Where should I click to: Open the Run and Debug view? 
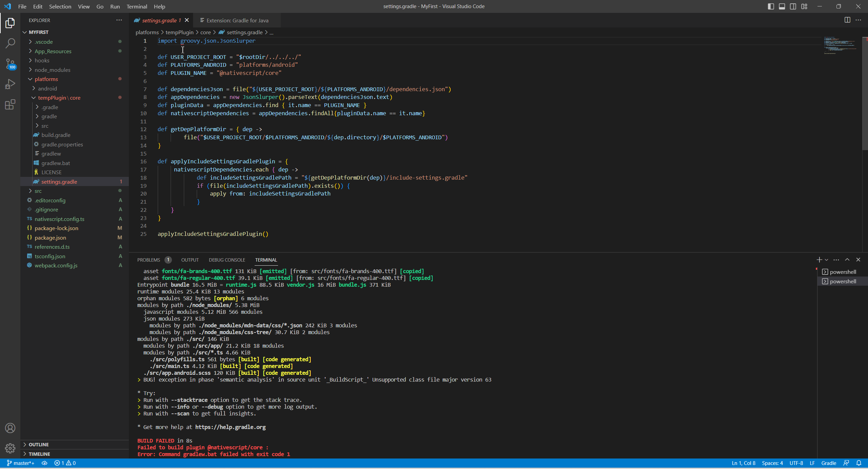tap(10, 84)
